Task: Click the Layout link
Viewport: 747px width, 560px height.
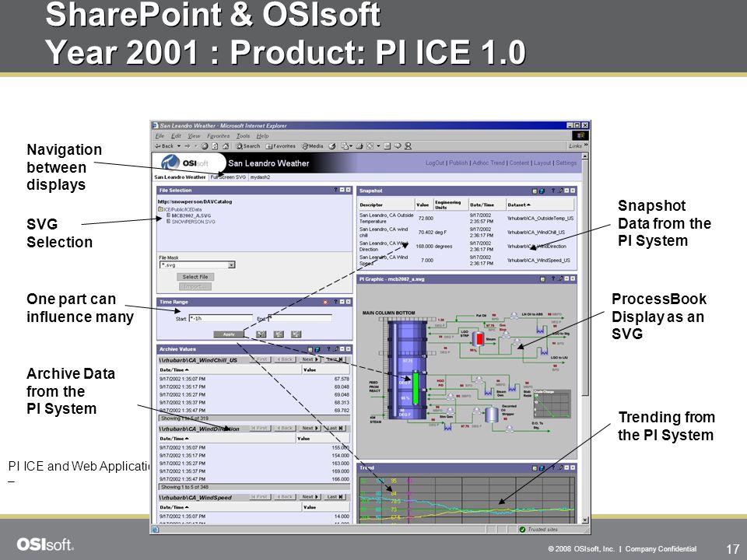Action: pyautogui.click(x=542, y=163)
